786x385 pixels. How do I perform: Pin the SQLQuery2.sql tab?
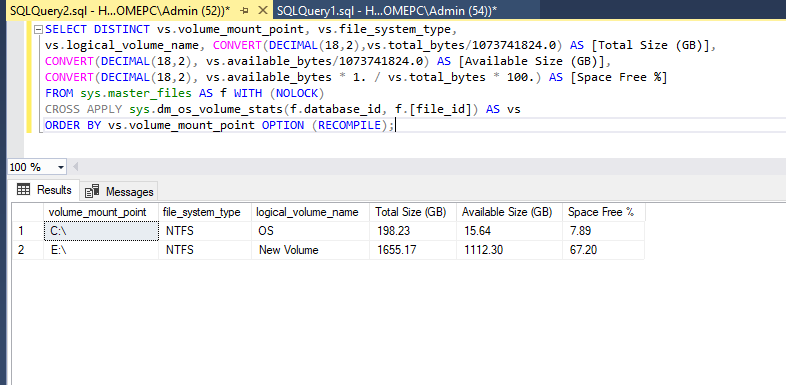pos(244,11)
